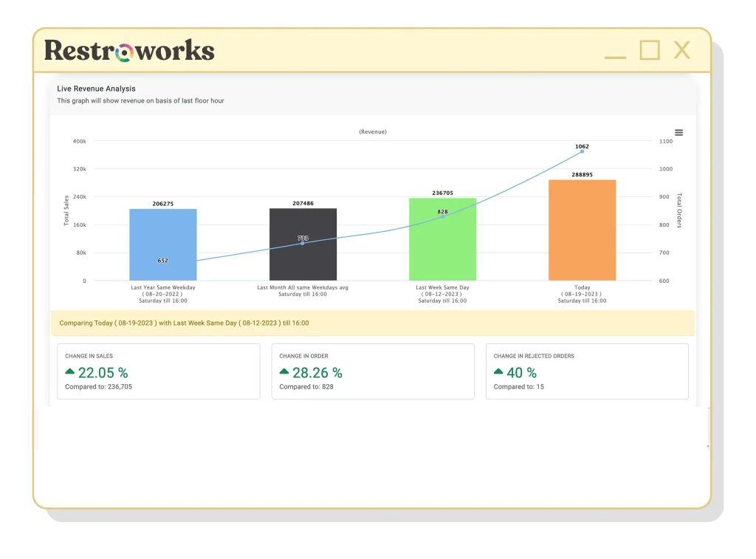Image resolution: width=756 pixels, height=559 pixels.
Task: Click the Total Orders axis label
Action: 679,209
